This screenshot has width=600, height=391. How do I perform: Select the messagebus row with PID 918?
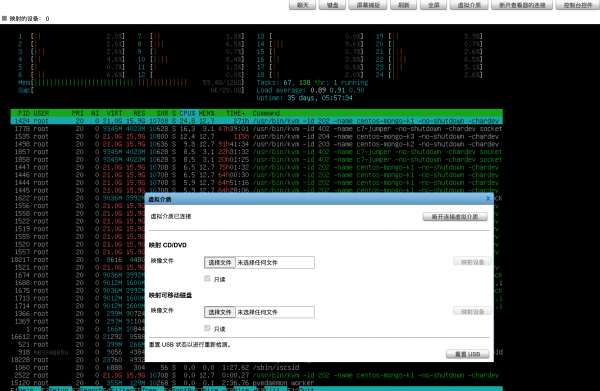point(78,352)
